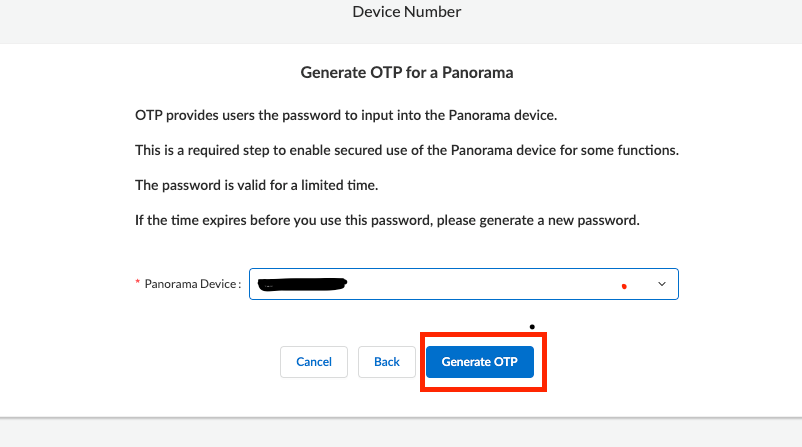Select the redacted device name in dropdown

tap(301, 285)
